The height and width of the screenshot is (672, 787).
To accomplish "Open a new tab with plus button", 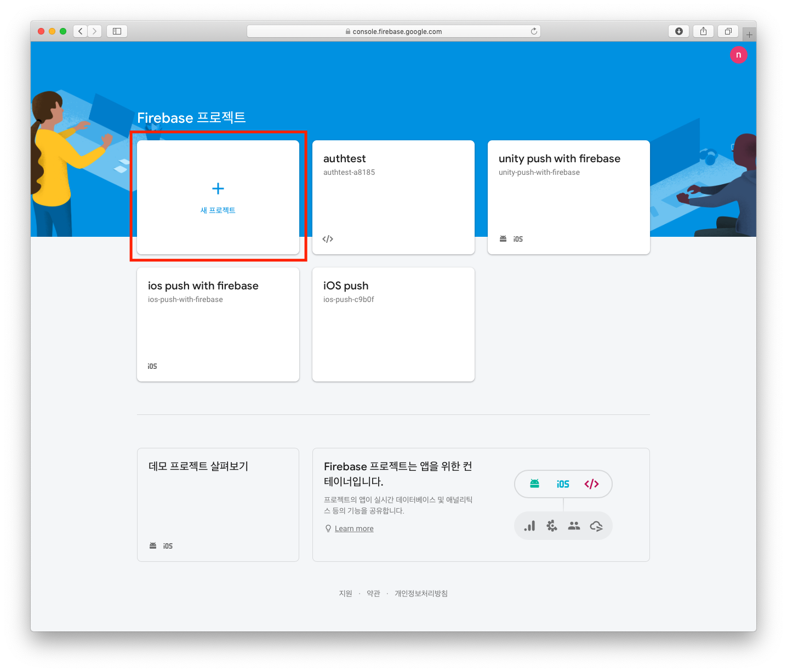I will [x=749, y=35].
